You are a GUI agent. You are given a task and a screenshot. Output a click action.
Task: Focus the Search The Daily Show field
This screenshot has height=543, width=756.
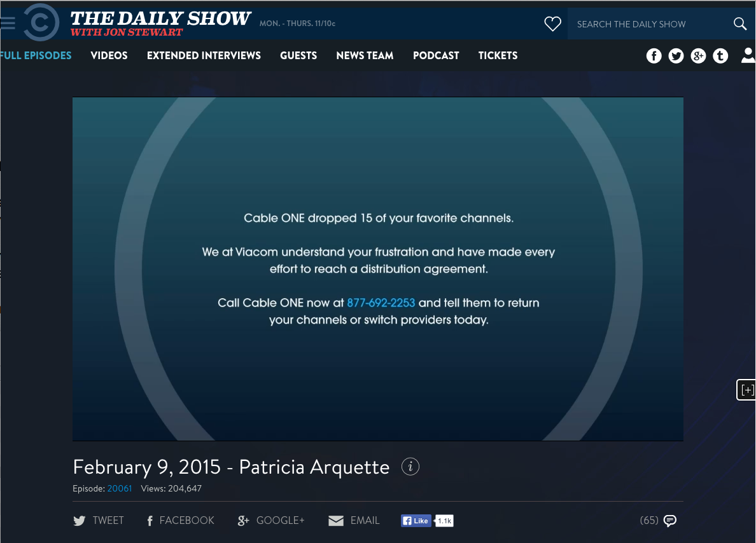pos(648,24)
